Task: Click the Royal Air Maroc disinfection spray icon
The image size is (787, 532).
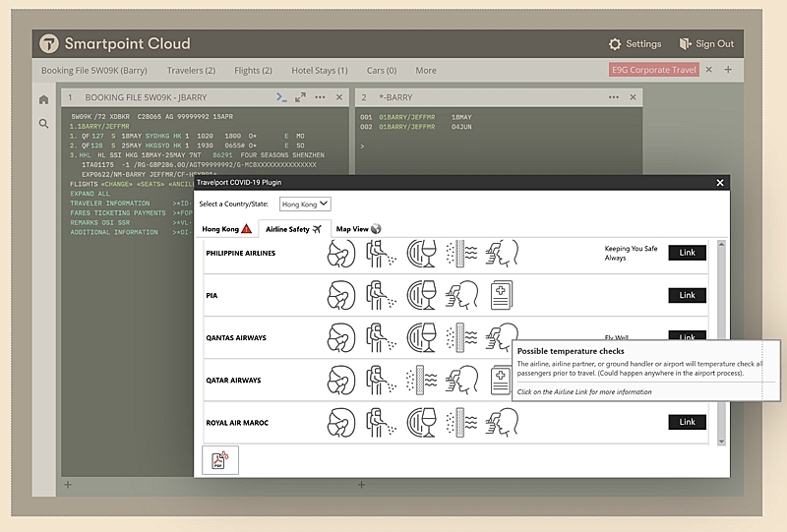Action: (x=381, y=422)
